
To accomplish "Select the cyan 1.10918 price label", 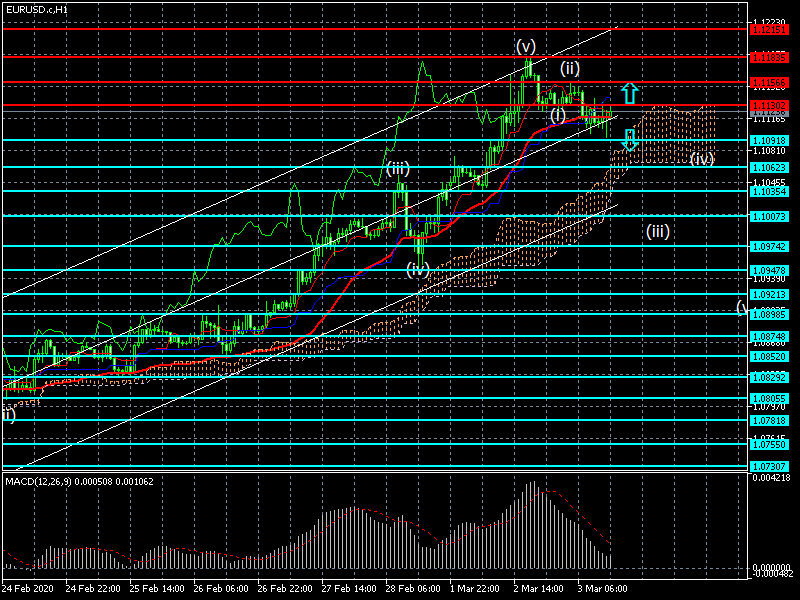I will [769, 140].
